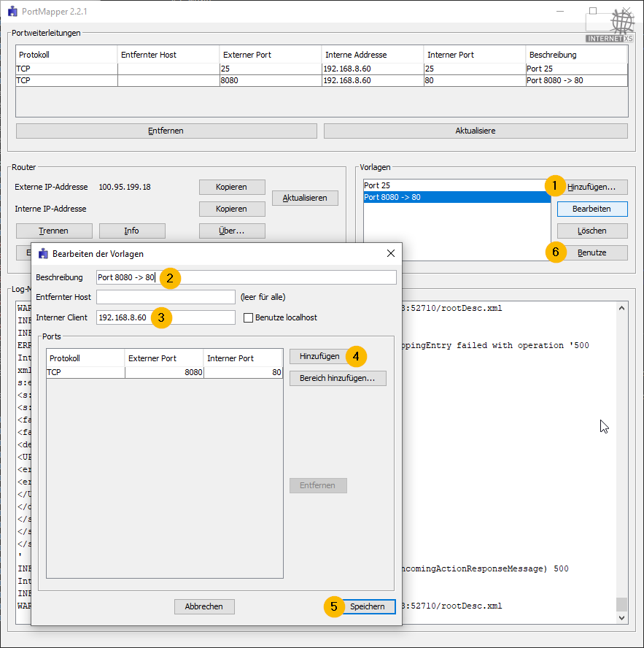
Task: Click external port 8080 in forwarding table
Action: (270, 80)
